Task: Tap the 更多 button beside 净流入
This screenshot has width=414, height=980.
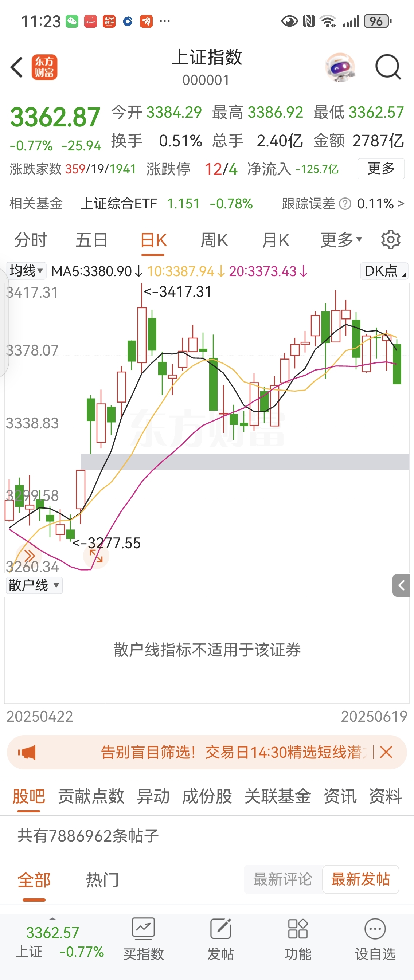Action: [x=381, y=168]
